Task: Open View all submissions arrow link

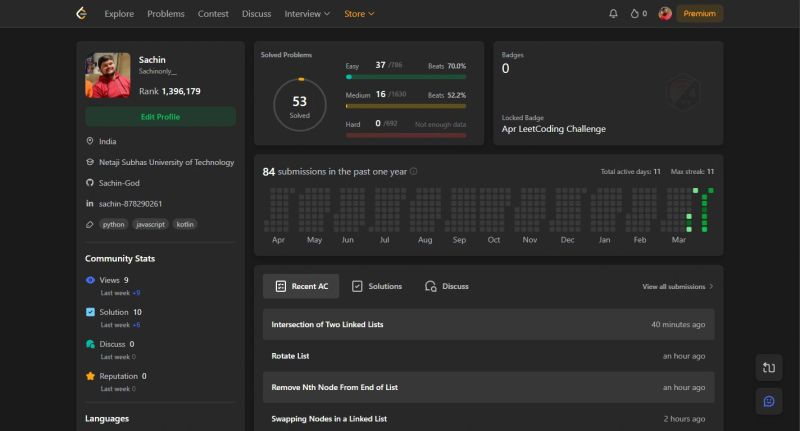Action: click(678, 287)
